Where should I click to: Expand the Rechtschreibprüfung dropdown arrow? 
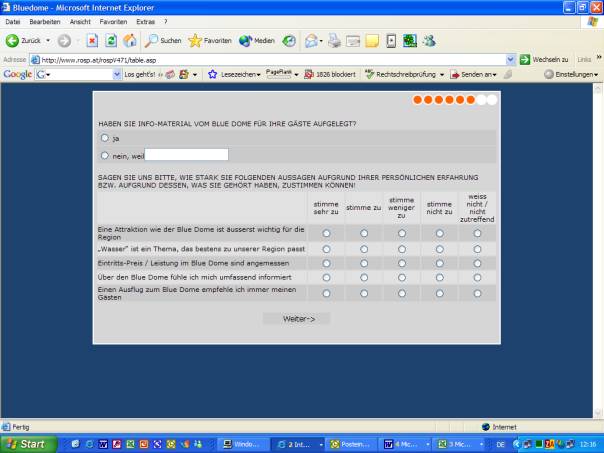442,75
